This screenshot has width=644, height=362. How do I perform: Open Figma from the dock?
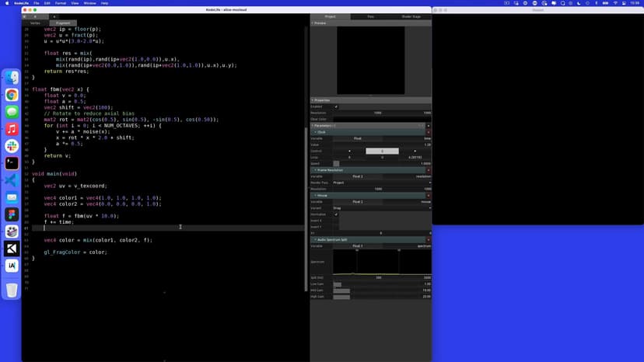click(12, 214)
